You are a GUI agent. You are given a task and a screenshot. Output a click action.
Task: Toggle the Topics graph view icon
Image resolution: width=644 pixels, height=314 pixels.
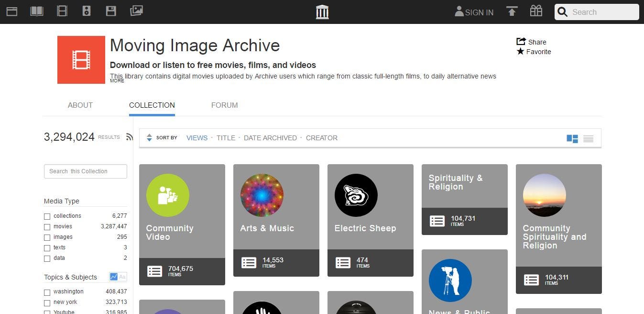pos(114,277)
